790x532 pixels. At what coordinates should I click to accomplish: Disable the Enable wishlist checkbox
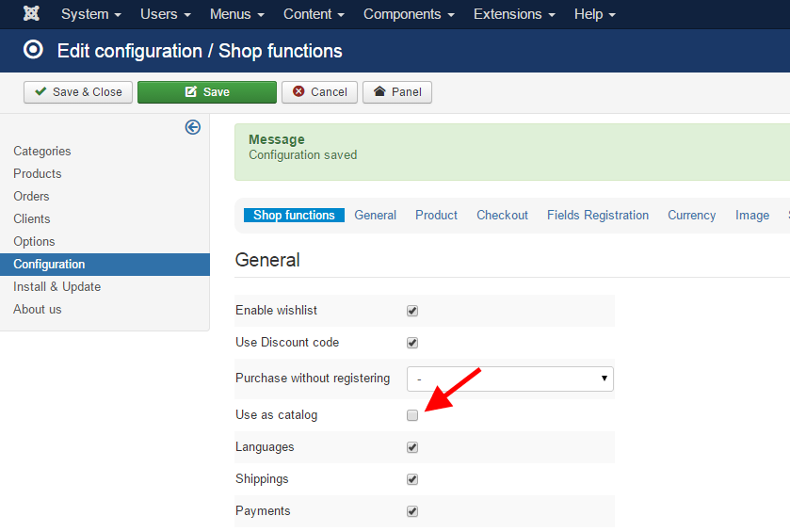tap(412, 311)
